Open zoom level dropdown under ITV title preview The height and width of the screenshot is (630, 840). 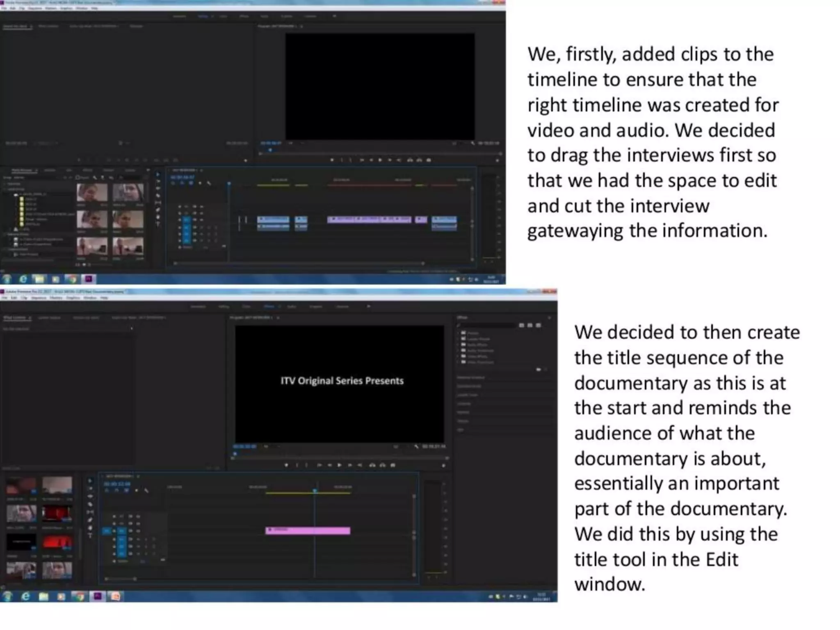271,446
